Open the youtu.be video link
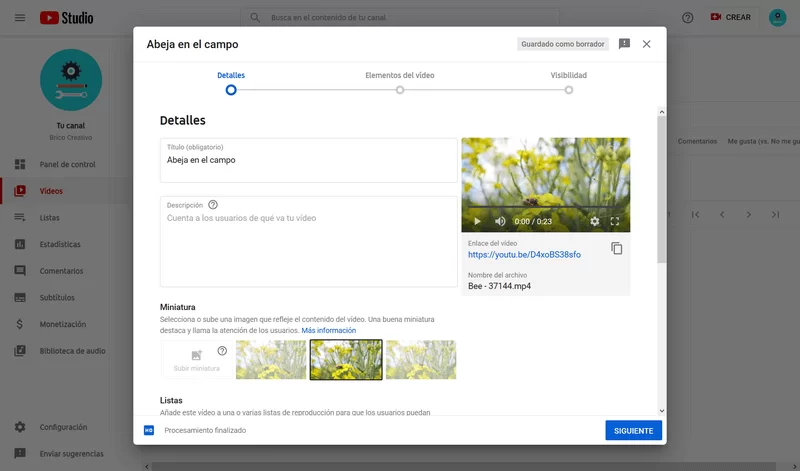 pos(524,255)
